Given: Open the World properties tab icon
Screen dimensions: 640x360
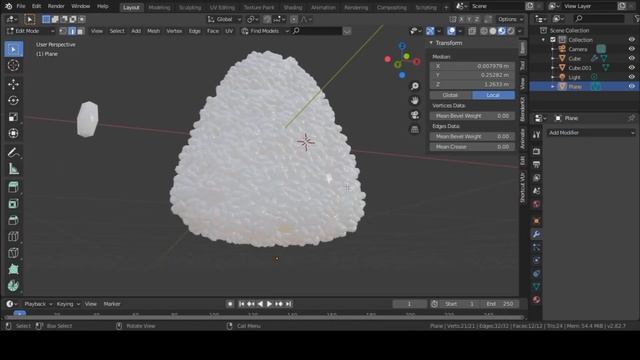Looking at the screenshot, I should coord(536,204).
